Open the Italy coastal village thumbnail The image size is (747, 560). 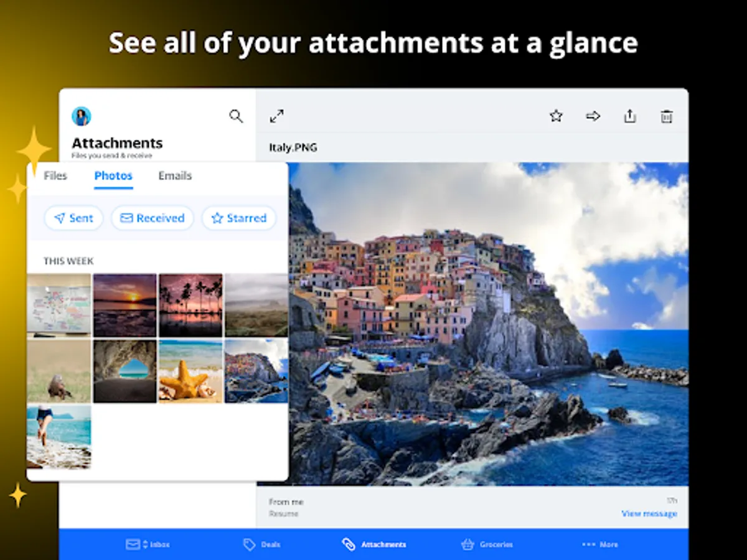256,371
